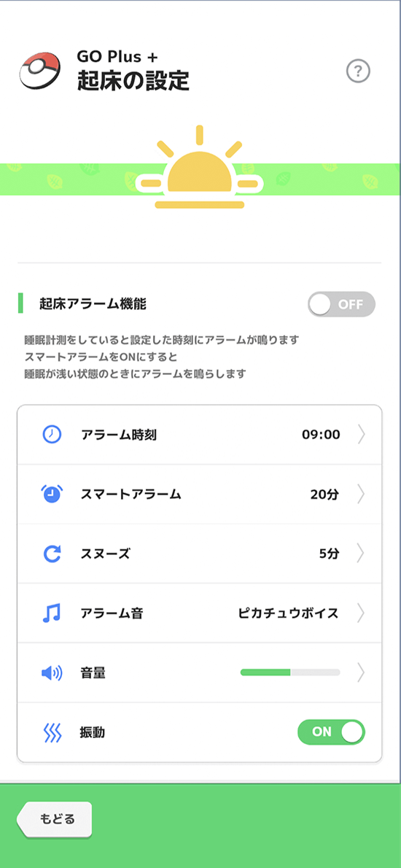Tap the もどる back button
The image size is (401, 868).
(54, 819)
